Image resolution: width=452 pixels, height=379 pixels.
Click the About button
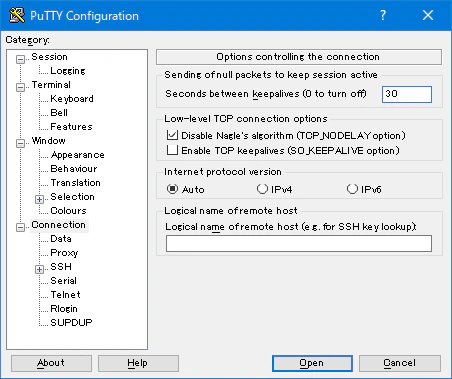(x=51, y=363)
